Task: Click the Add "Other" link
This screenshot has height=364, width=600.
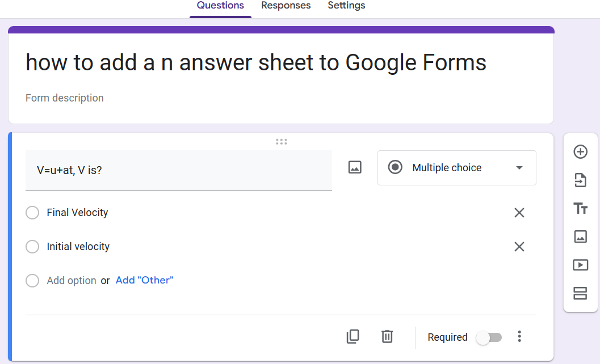Action: pyautogui.click(x=144, y=280)
